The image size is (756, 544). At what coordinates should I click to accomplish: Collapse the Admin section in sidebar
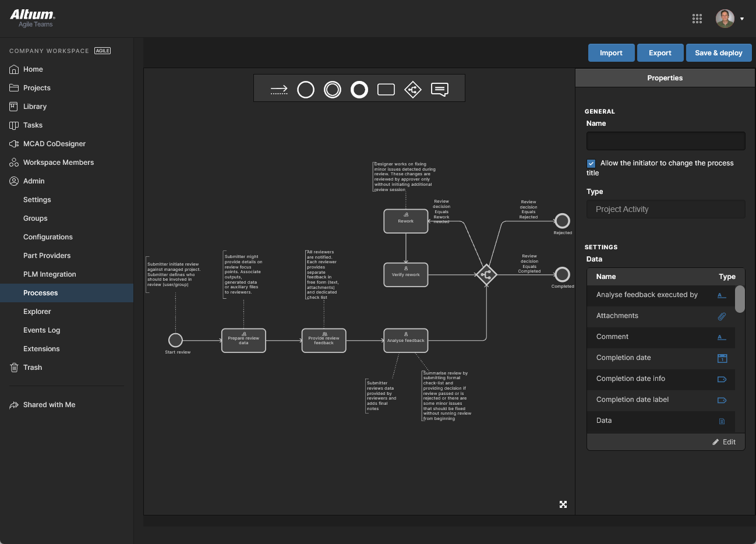click(x=34, y=181)
